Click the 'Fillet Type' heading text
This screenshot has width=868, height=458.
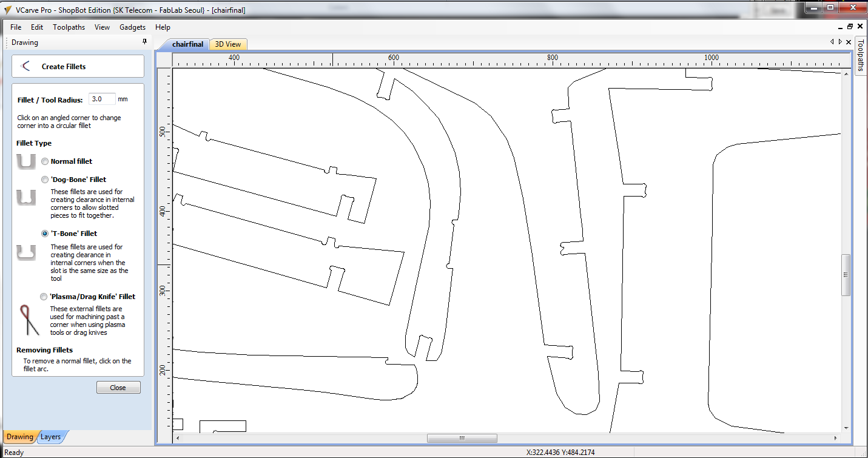pyautogui.click(x=34, y=143)
